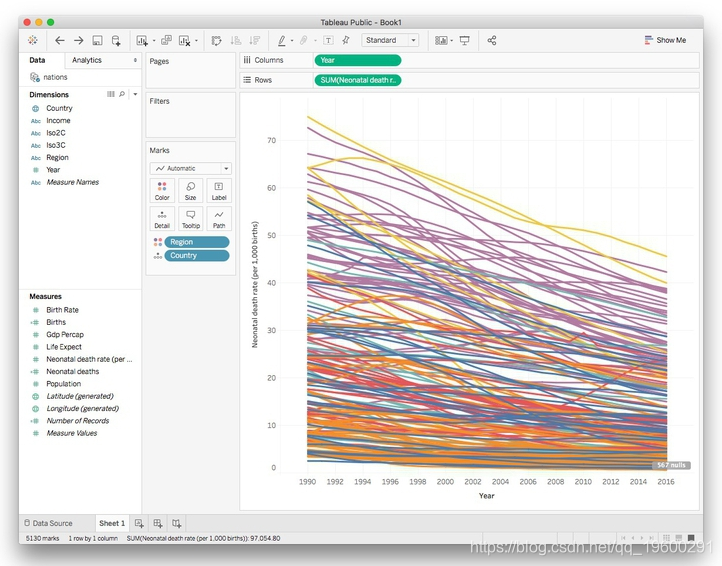The height and width of the screenshot is (566, 722).
Task: Click the Highlight pen icon
Action: [281, 41]
